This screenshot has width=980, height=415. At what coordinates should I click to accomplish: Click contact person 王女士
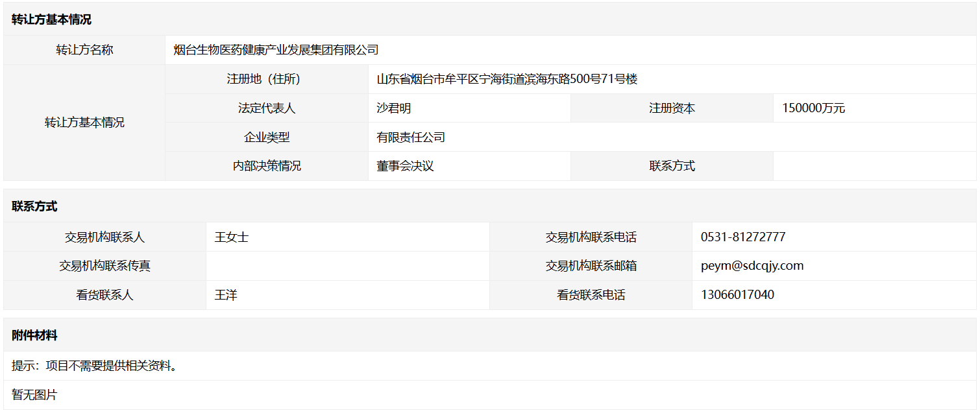232,237
